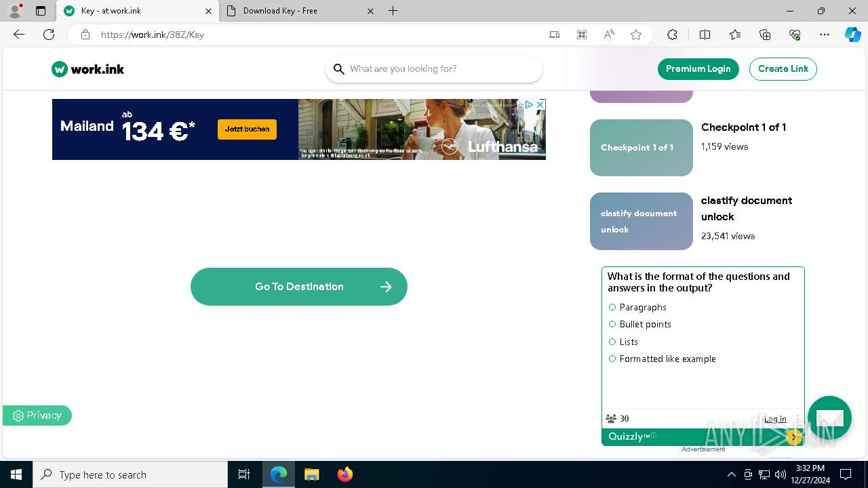
Task: Click the Checkpoint 1 of 1 thumbnail
Action: click(x=642, y=148)
